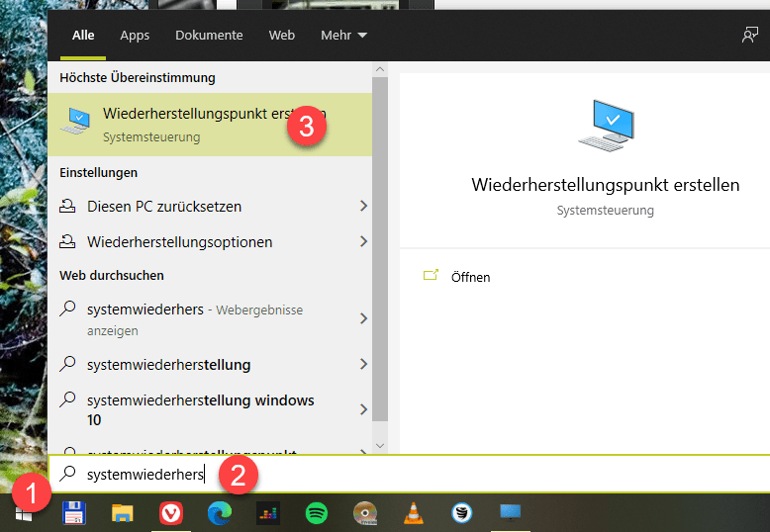Image resolution: width=770 pixels, height=532 pixels.
Task: Switch to the Dokumente tab
Action: [209, 36]
